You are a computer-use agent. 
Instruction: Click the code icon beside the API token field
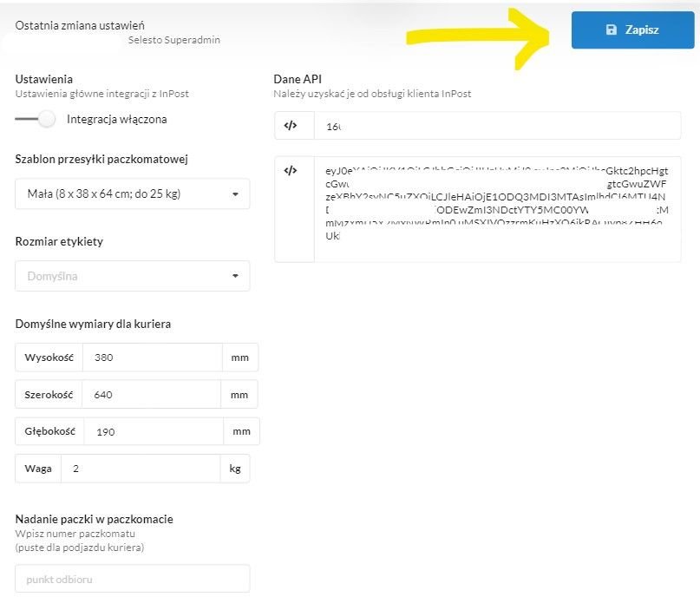click(x=291, y=170)
